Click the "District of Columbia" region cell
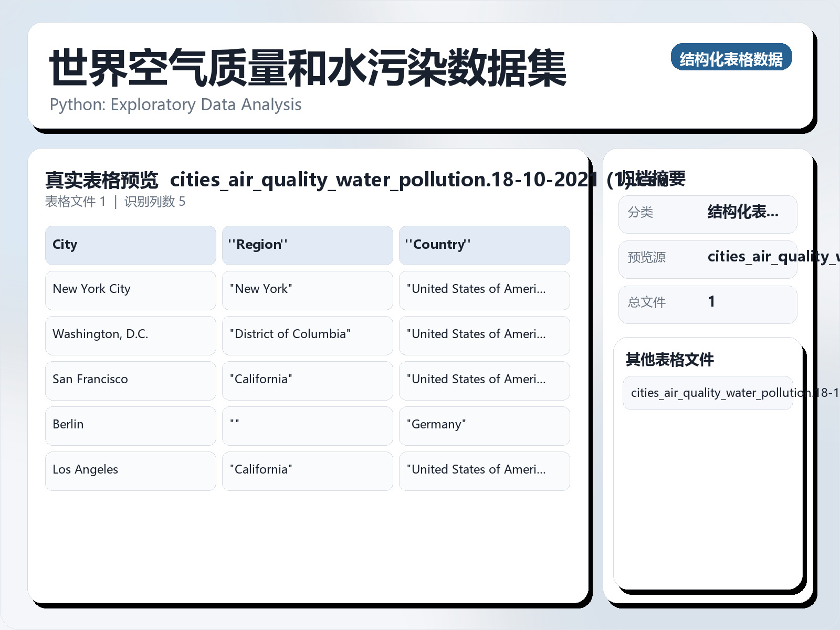The image size is (840, 630). [x=307, y=335]
